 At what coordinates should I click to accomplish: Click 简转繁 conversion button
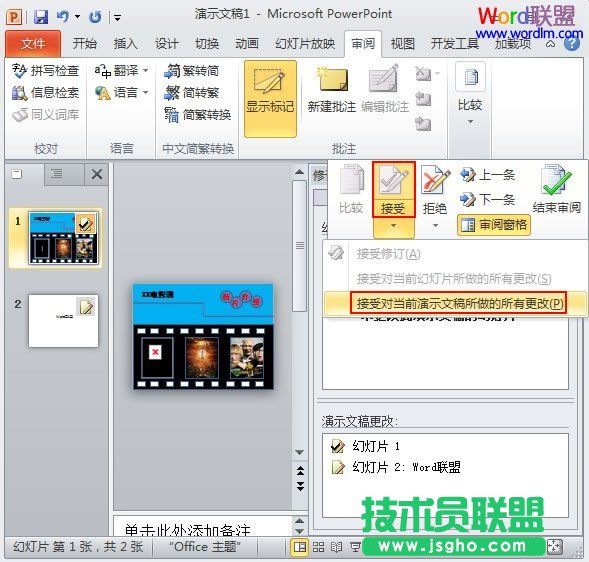click(192, 92)
